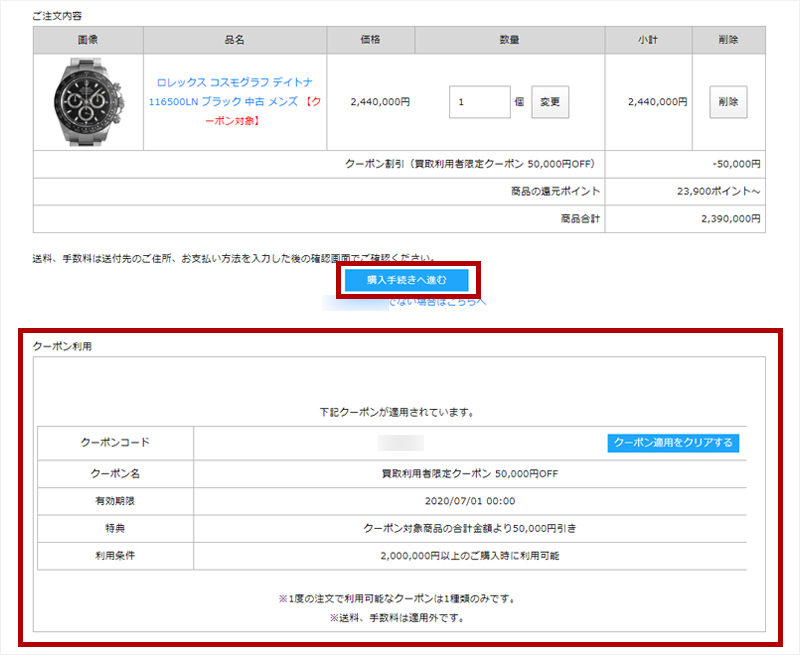
Task: Click the coupon name 買取利用者限定クーポン 50,000円OFF in the coupon table
Action: point(470,474)
